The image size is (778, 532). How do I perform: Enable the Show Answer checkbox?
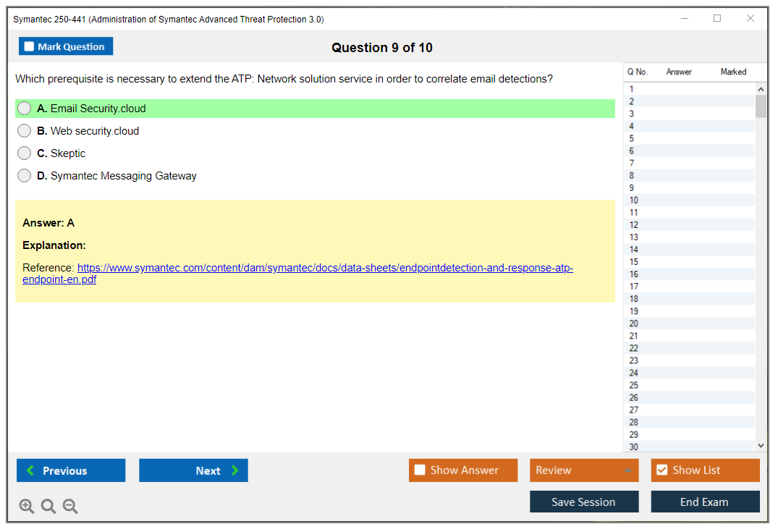420,470
